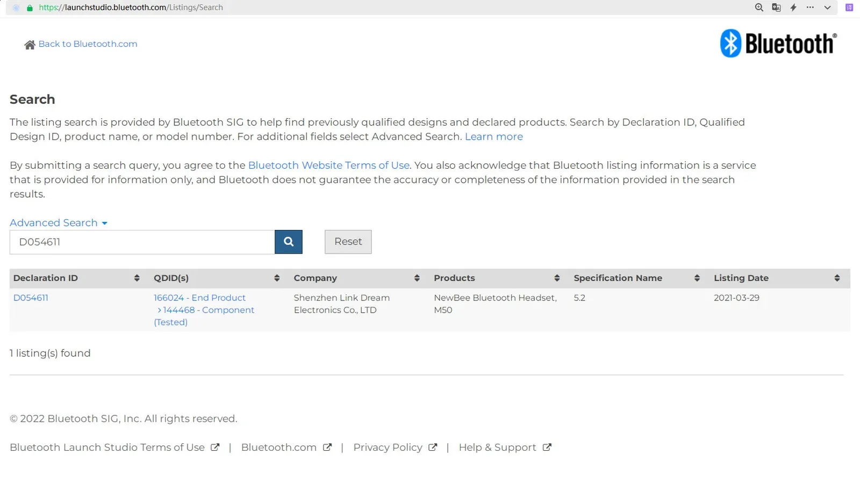
Task: Click the home icon beside Back to Bluetooth.com
Action: click(30, 45)
